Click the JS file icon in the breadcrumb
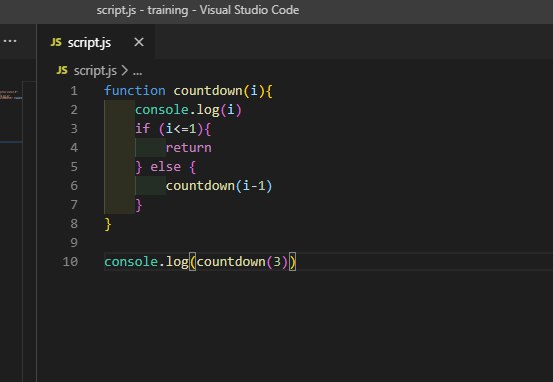553x382 pixels. [x=62, y=70]
